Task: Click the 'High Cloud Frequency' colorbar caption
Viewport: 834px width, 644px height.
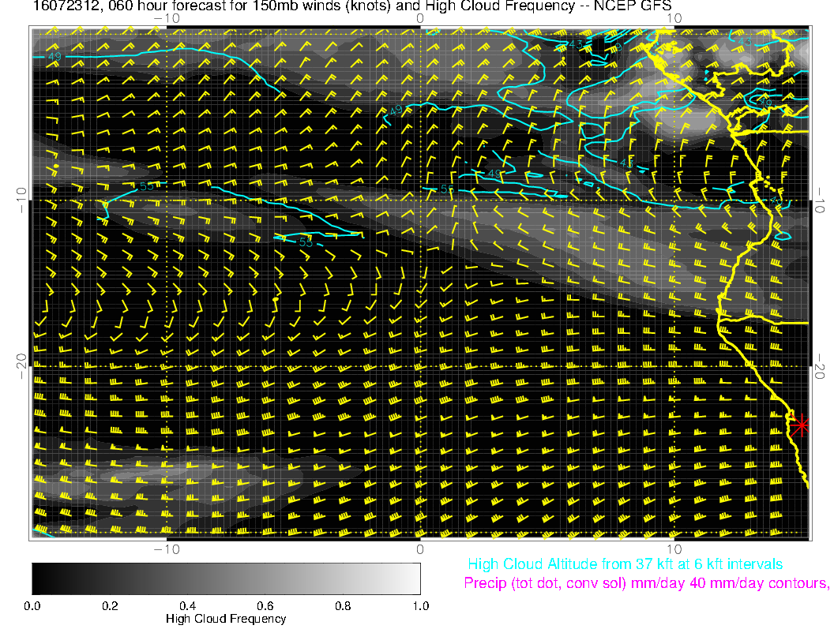Action: point(226,620)
